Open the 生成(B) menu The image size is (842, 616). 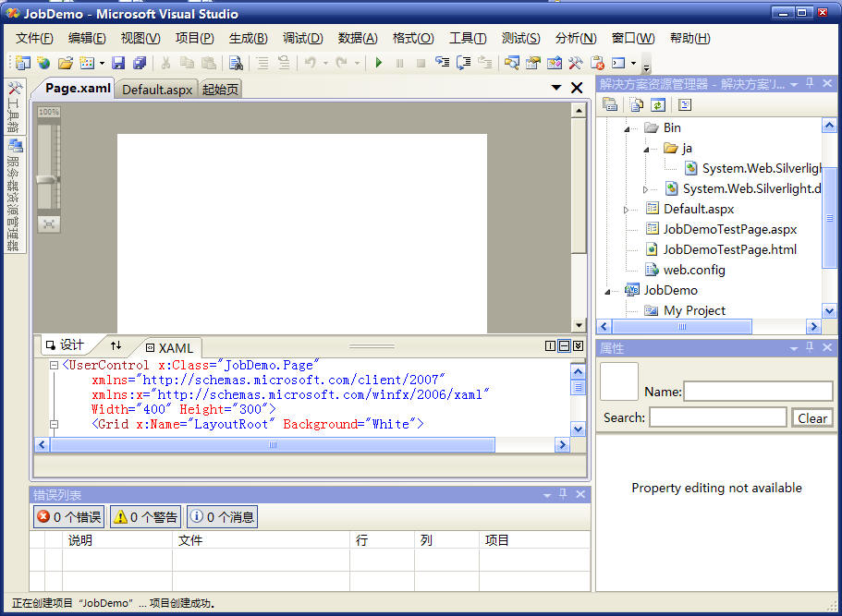pos(248,38)
